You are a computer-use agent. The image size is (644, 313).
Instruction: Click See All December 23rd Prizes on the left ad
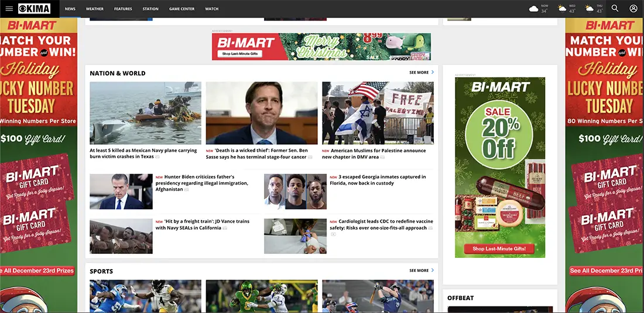point(37,271)
